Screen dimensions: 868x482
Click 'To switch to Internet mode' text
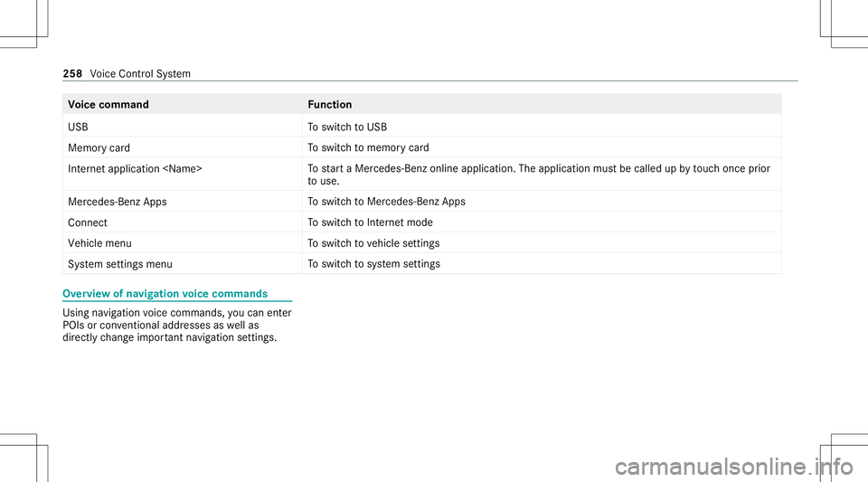pos(371,222)
